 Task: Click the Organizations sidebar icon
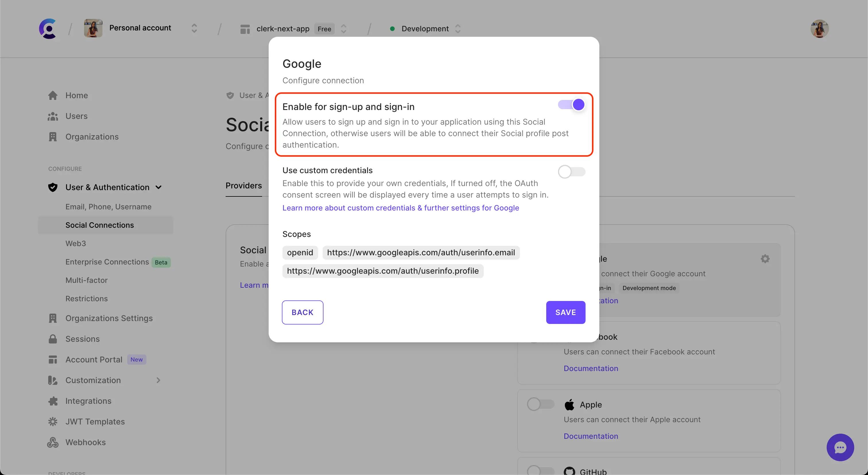coord(53,137)
